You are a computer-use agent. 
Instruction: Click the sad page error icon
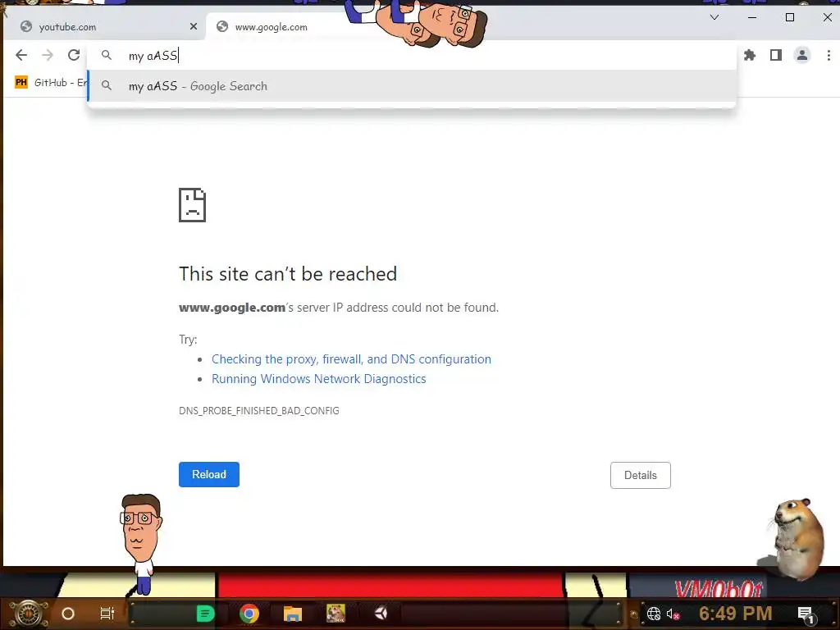point(192,204)
